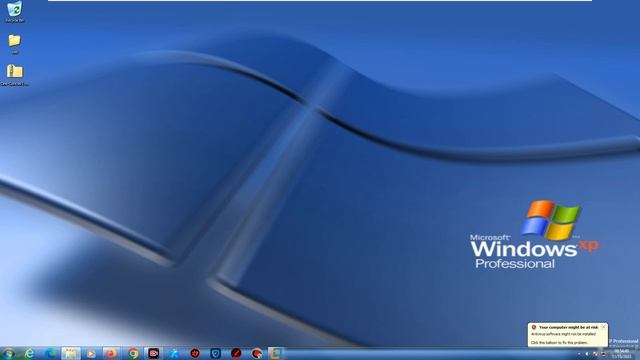Launch Internet Explorer from the taskbar
Screen dimensions: 640x360
(29, 353)
